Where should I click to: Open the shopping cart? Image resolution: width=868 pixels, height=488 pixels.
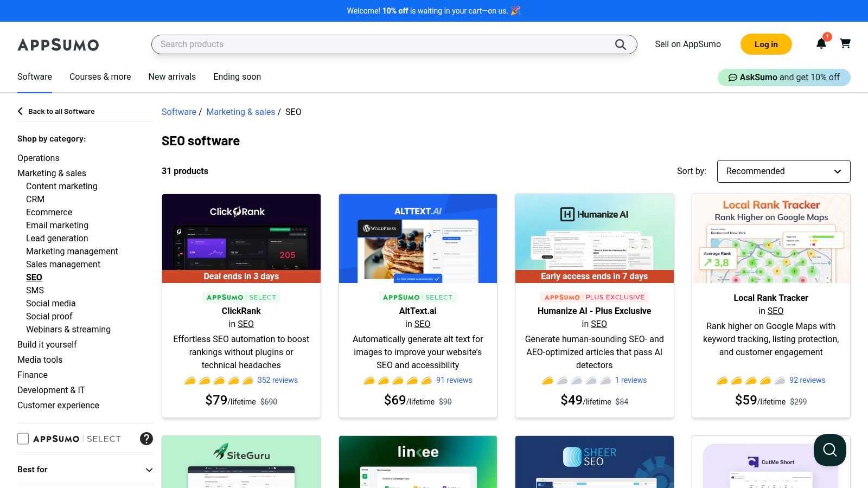pos(845,43)
